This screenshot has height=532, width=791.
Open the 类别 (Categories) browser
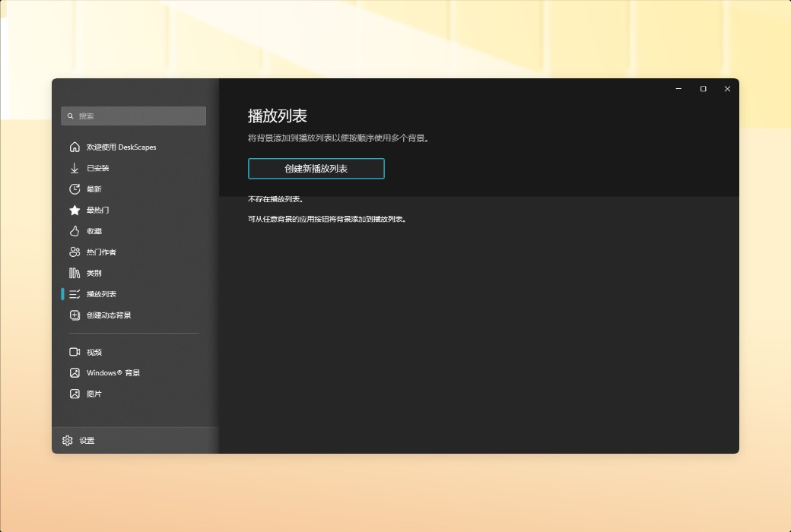click(96, 273)
